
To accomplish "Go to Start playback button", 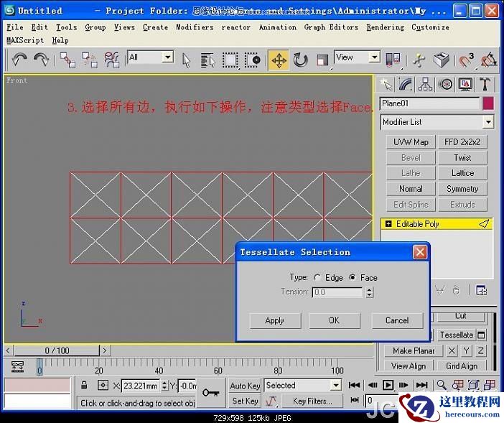I will [354, 385].
